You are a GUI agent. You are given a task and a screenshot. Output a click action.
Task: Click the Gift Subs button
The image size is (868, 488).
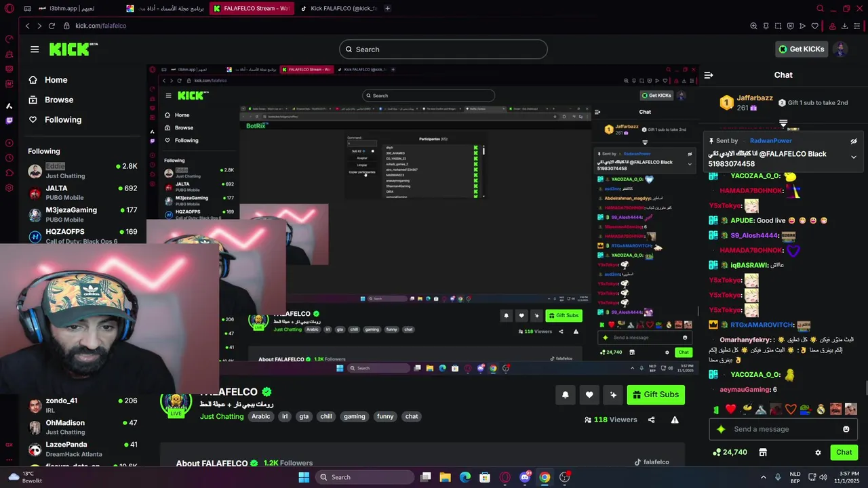click(656, 394)
